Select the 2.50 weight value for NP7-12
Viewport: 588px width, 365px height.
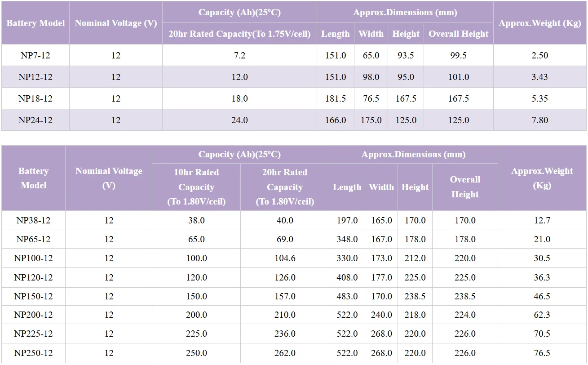(x=539, y=55)
